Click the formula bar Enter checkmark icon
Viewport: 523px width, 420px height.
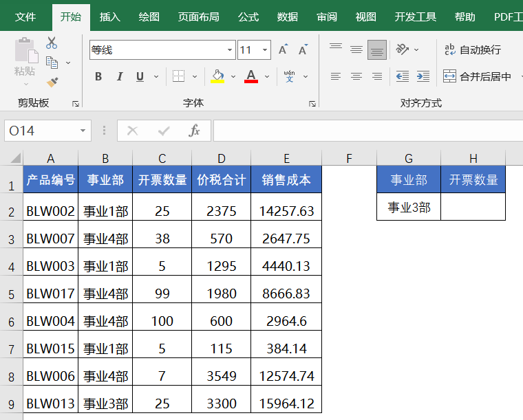(164, 131)
